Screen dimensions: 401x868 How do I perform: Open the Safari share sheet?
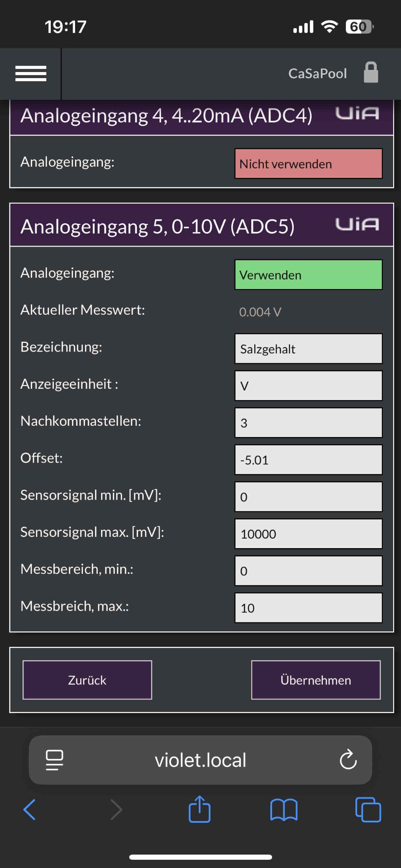(200, 809)
